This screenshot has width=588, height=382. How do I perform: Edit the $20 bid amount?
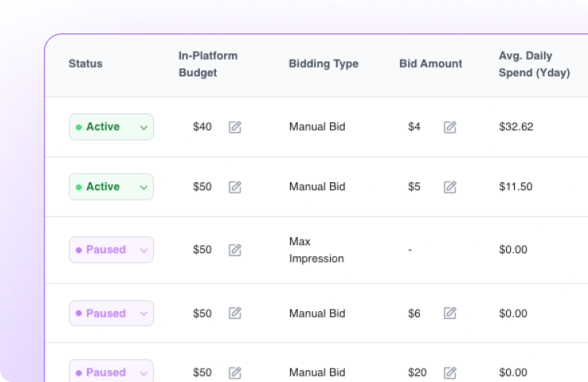(x=449, y=372)
